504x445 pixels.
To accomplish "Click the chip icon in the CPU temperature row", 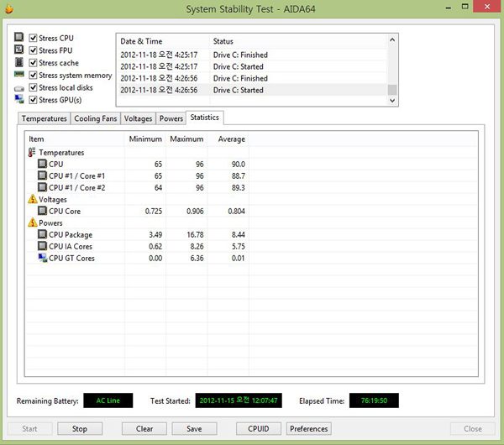I will [x=42, y=164].
